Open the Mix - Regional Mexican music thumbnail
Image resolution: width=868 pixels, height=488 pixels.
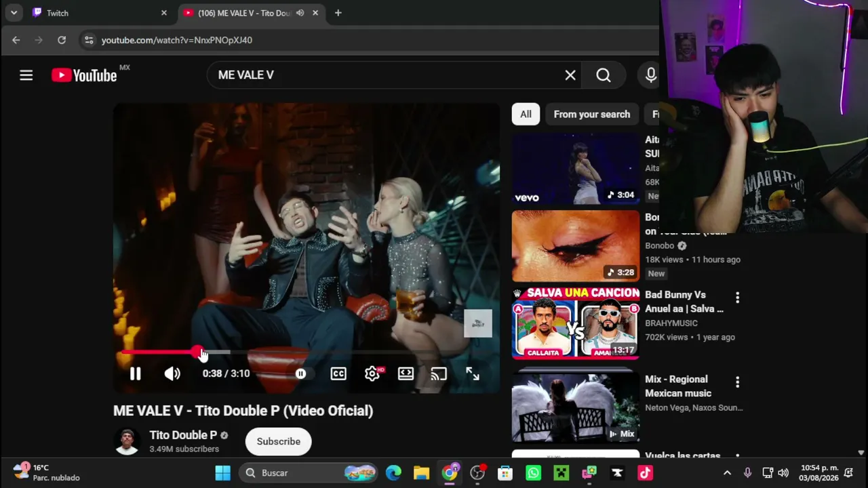click(576, 407)
